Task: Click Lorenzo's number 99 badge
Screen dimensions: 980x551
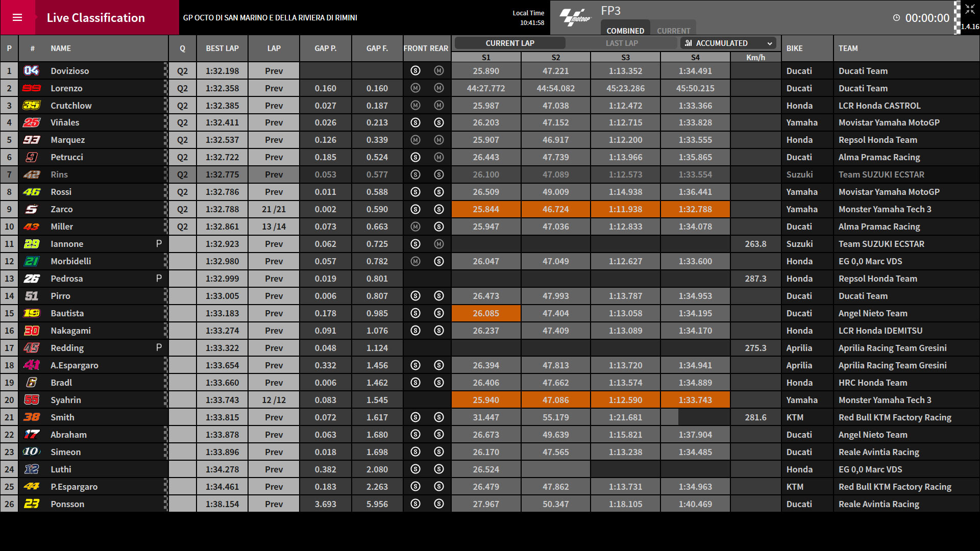Action: [31, 88]
